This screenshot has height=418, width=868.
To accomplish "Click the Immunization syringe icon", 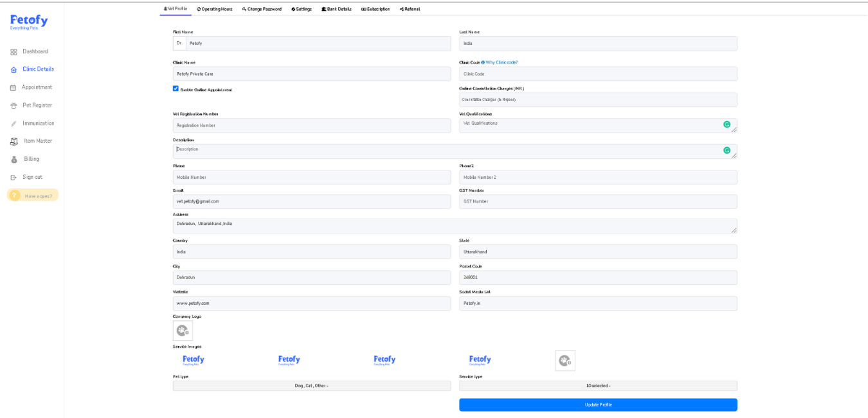I will (x=14, y=123).
